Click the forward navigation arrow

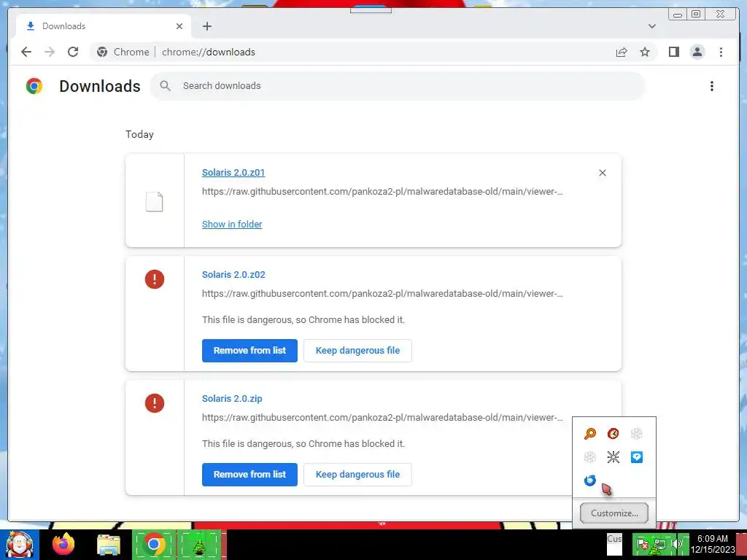[50, 52]
